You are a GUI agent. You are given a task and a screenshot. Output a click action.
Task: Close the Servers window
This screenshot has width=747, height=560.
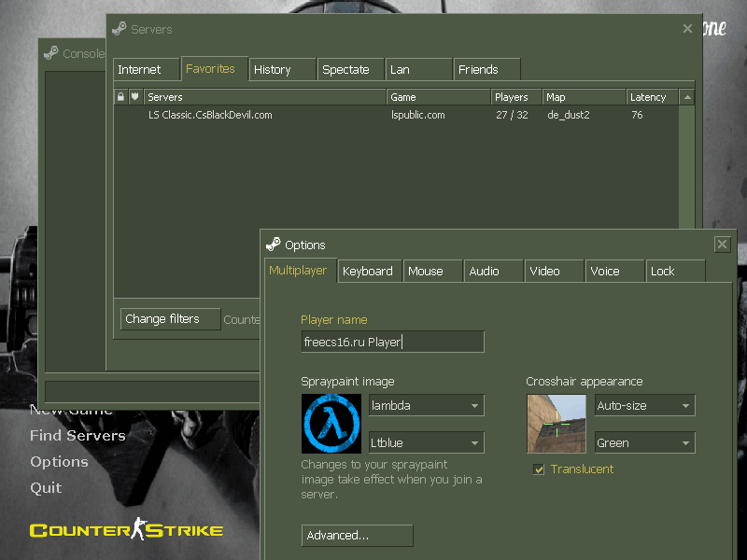point(687,29)
